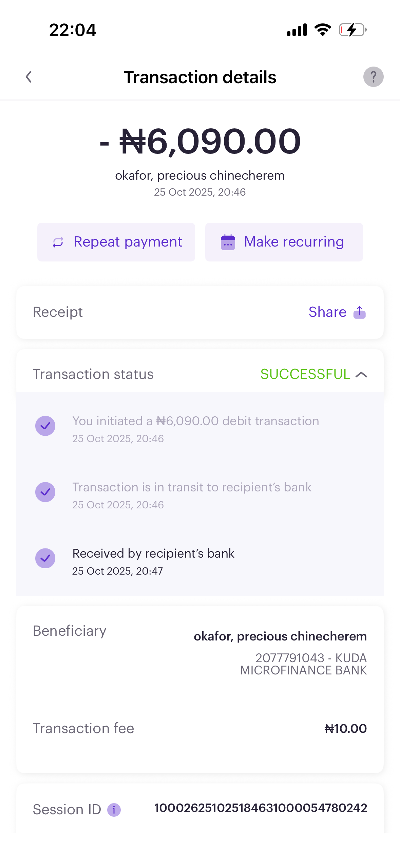
Task: Collapse status via SUCCESSFUL label
Action: [x=305, y=374]
